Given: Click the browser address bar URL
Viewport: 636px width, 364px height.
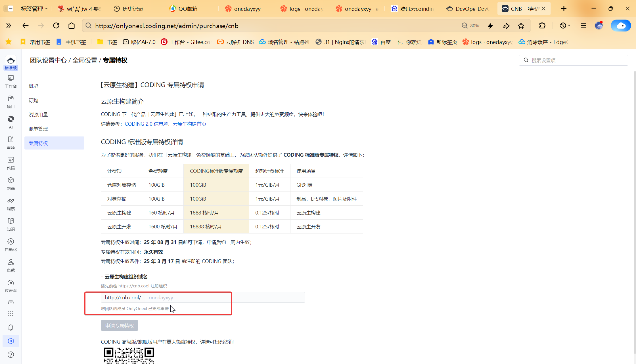Looking at the screenshot, I should pyautogui.click(x=167, y=26).
